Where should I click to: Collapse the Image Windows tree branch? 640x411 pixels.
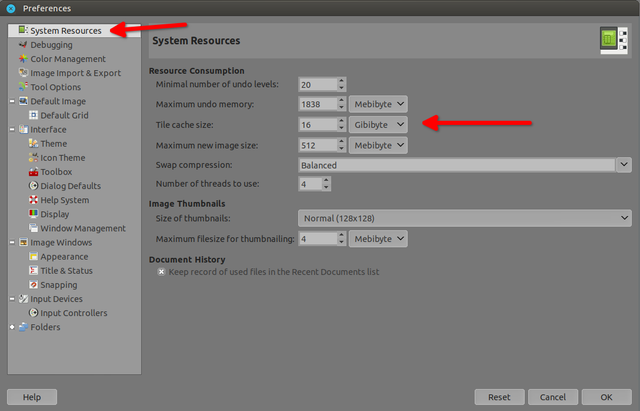coord(12,242)
